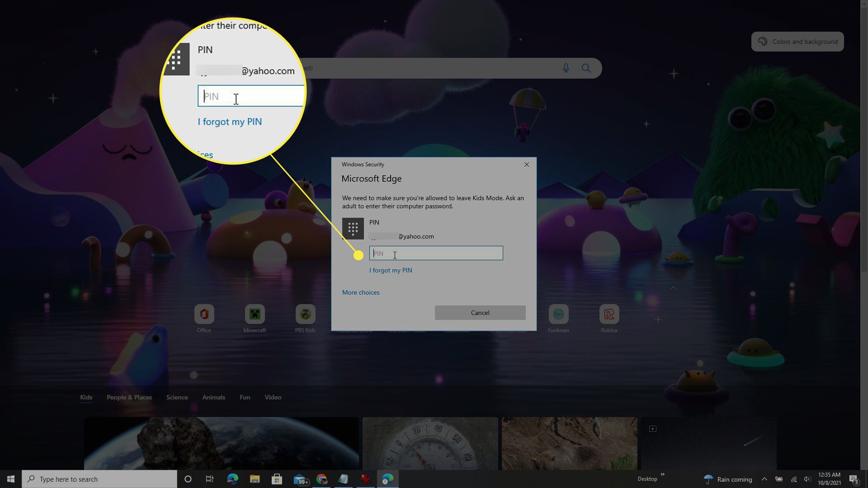Open network Wi-Fi tray icon
Viewport: 868px width, 488px height.
793,479
